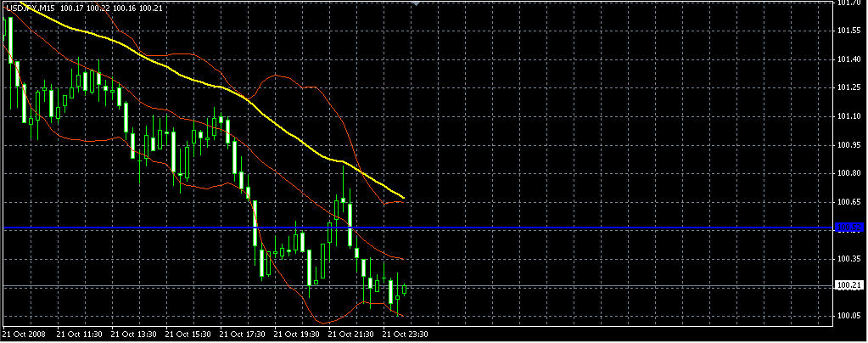The width and height of the screenshot is (868, 343).
Task: Click the 21 Oct 15:30 time label
Action: tap(188, 335)
